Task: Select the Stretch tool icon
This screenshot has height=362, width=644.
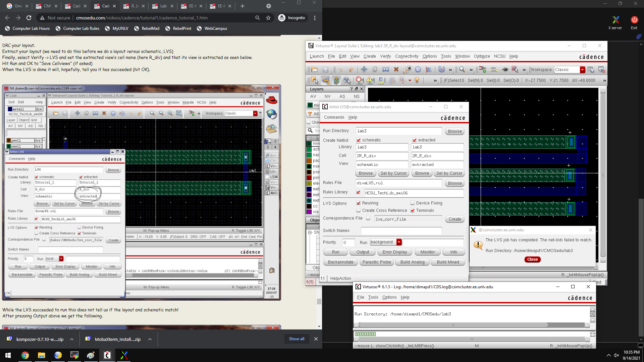Action: coord(386,70)
